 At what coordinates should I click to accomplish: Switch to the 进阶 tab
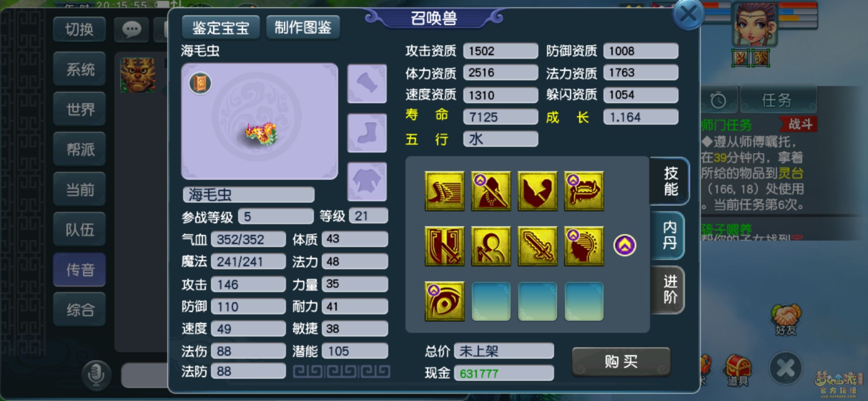(x=669, y=290)
